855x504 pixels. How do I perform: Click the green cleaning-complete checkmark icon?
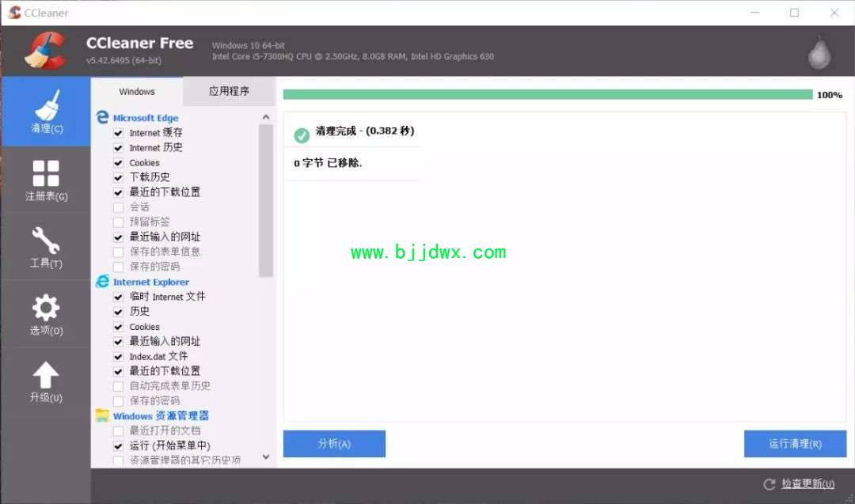pyautogui.click(x=302, y=135)
